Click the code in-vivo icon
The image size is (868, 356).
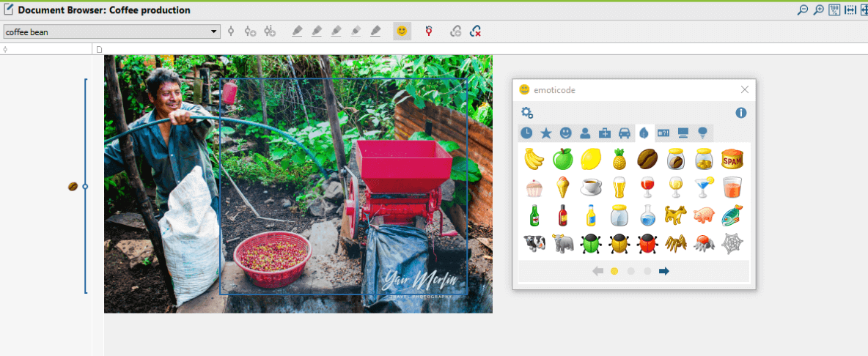270,31
